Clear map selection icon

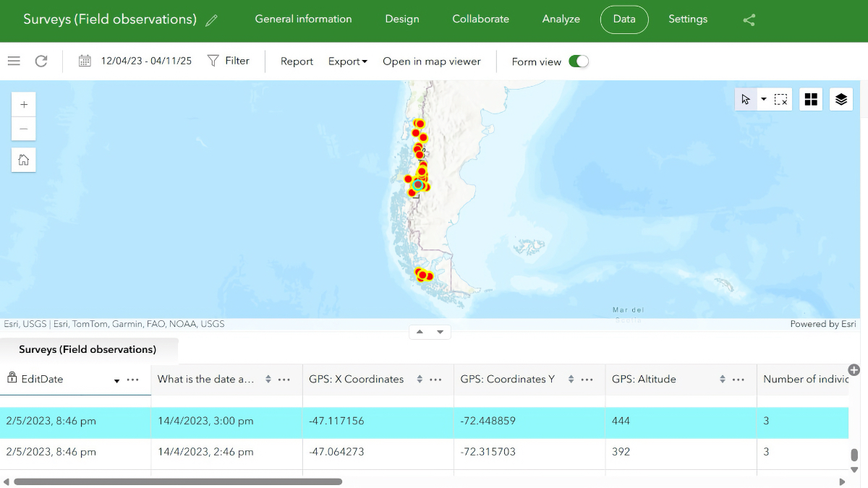coord(780,99)
